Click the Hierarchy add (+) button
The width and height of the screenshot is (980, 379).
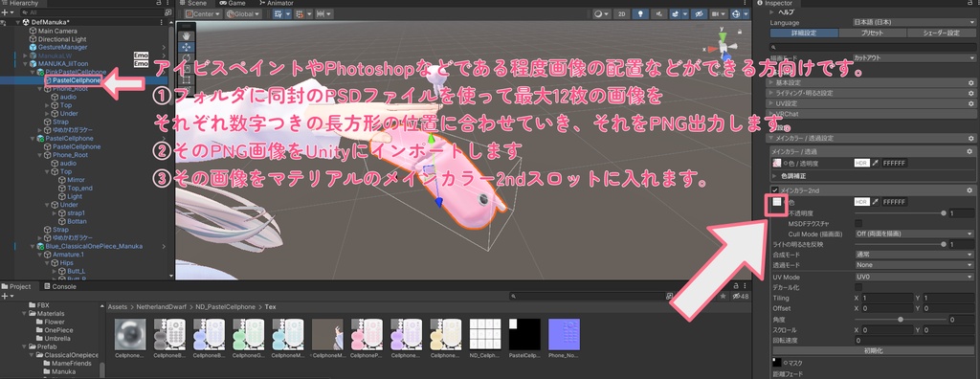[5, 12]
